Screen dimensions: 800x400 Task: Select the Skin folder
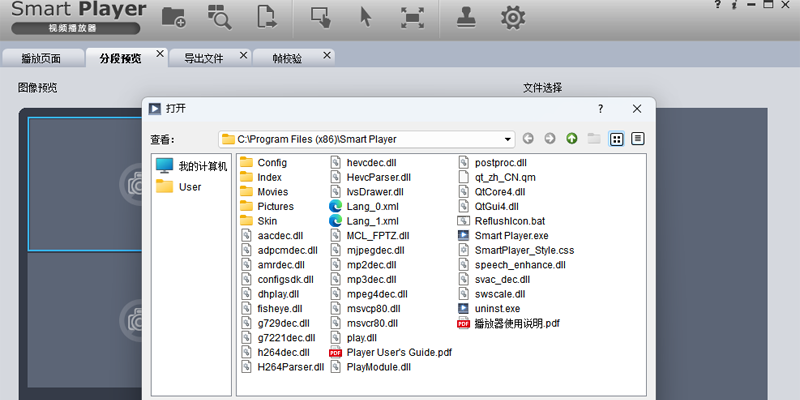pyautogui.click(x=259, y=221)
